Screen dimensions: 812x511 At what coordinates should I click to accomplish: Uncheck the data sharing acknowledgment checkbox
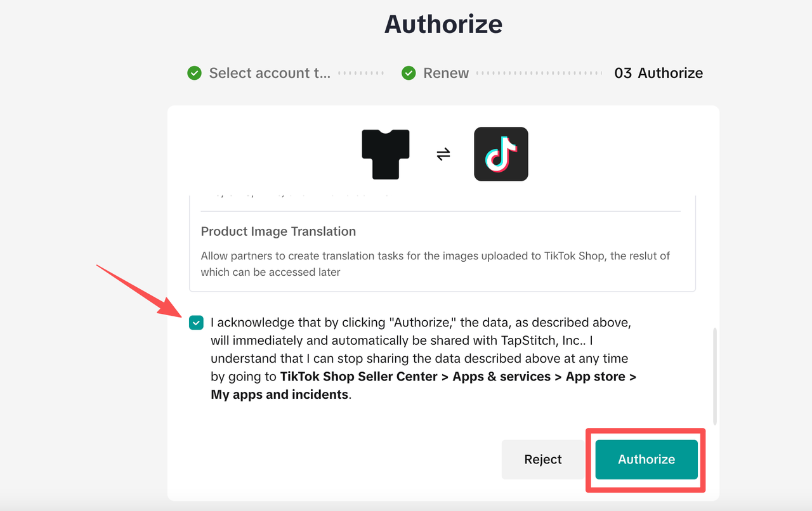(197, 323)
